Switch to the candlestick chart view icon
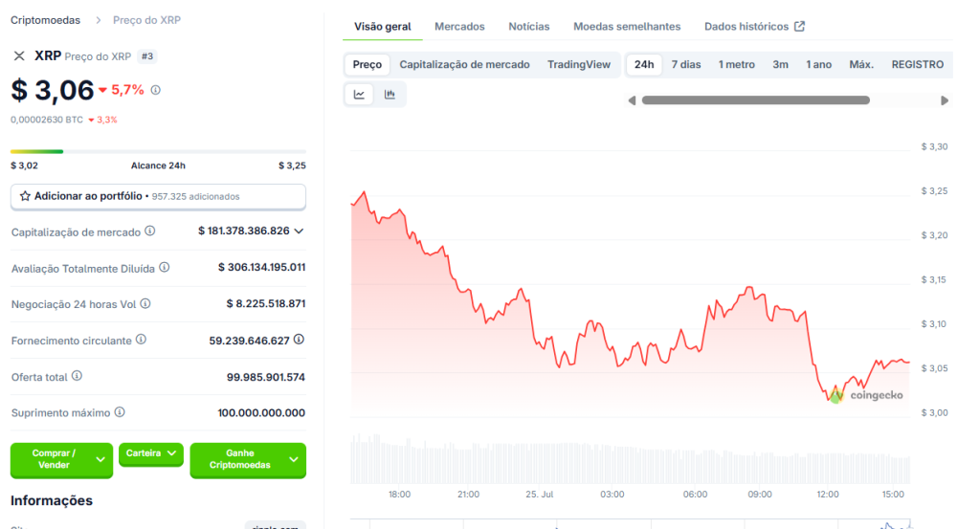The image size is (980, 529). 390,95
